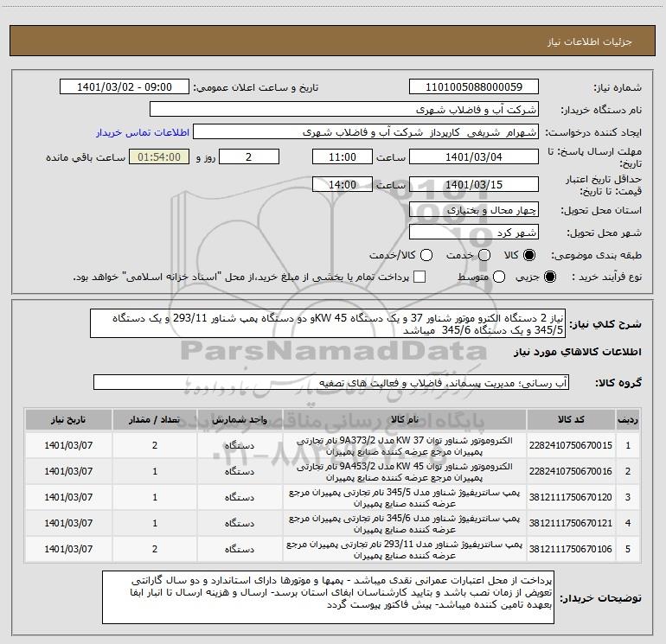Click the 37 KW electromotor item name
Viewport: 666px width, 644px height.
coord(405,446)
